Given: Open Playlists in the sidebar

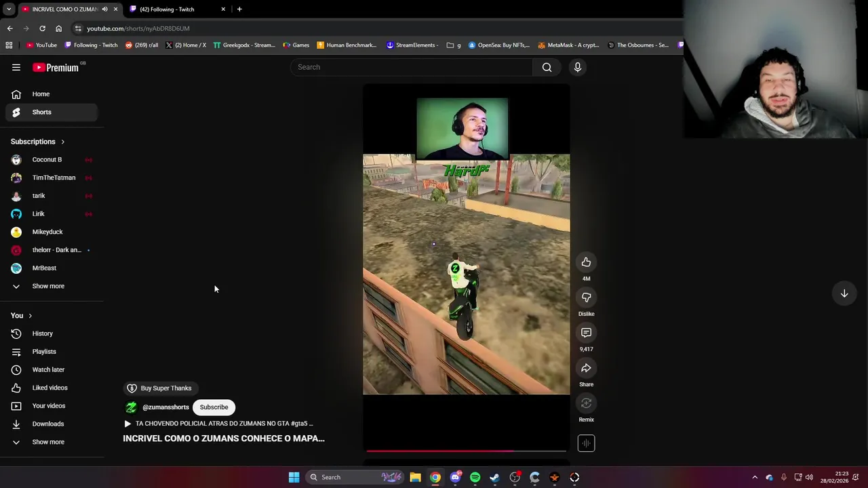Looking at the screenshot, I should [x=52, y=352].
